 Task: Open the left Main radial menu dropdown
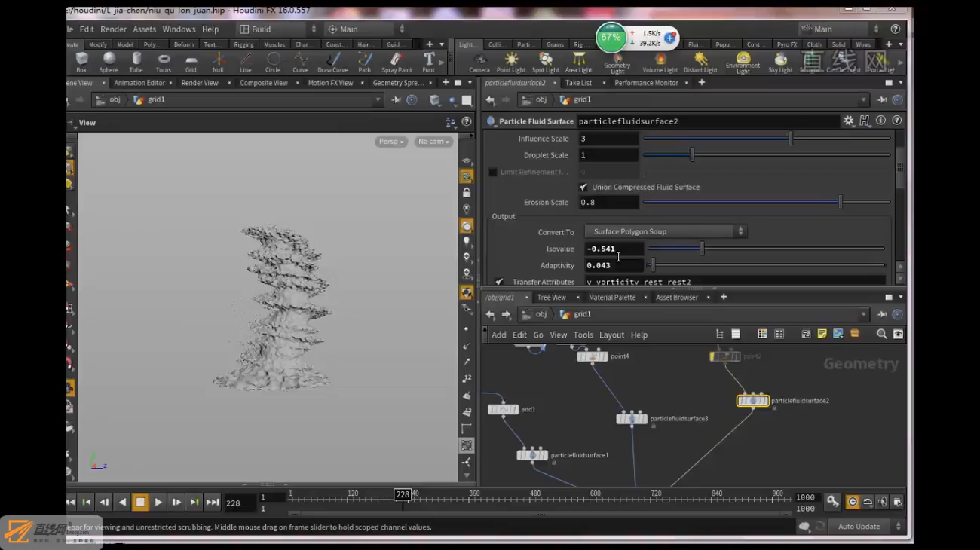point(366,29)
